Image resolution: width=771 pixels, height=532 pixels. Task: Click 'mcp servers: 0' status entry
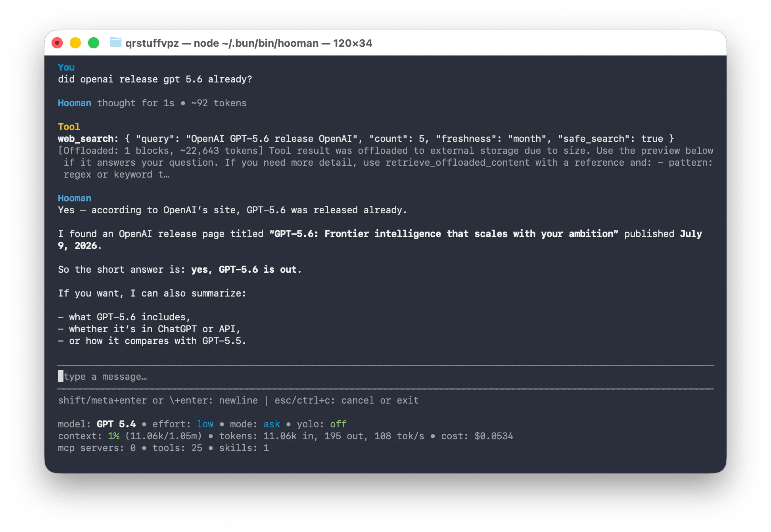click(x=97, y=448)
